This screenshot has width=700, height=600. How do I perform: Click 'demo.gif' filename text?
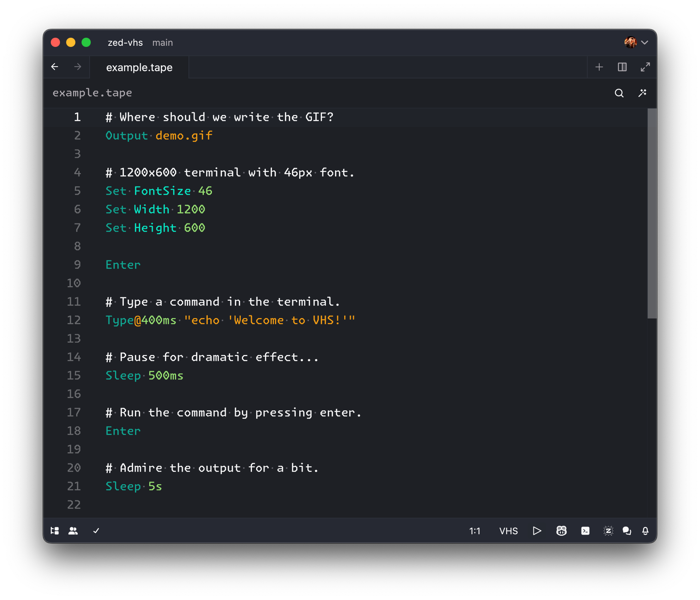(x=184, y=135)
